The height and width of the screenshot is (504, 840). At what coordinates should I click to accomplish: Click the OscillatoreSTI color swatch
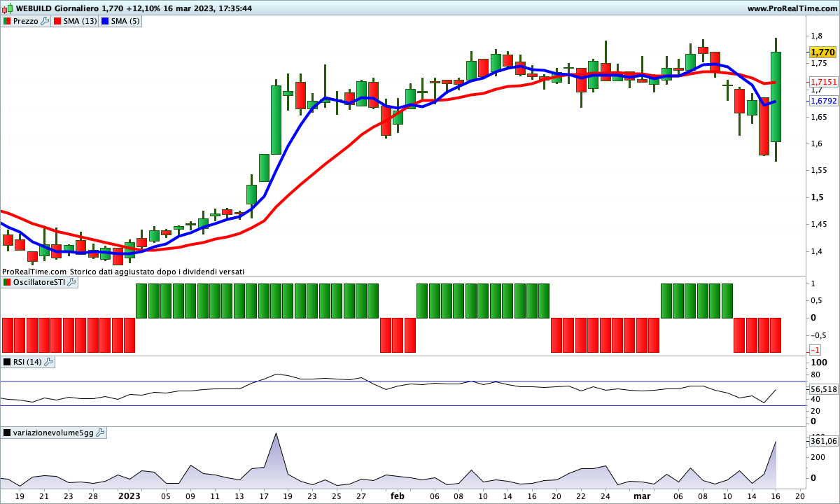[7, 282]
